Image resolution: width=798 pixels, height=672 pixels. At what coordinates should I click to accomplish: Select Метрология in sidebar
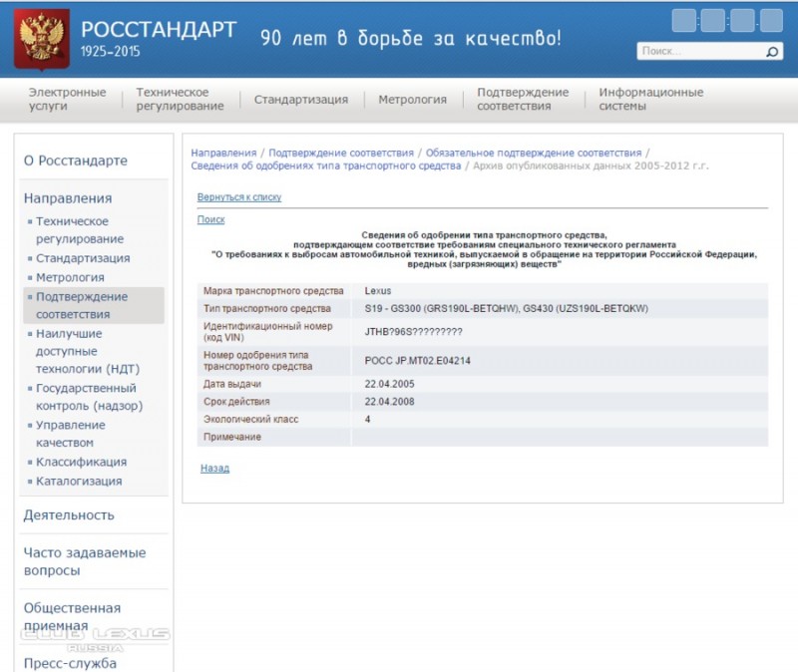70,277
